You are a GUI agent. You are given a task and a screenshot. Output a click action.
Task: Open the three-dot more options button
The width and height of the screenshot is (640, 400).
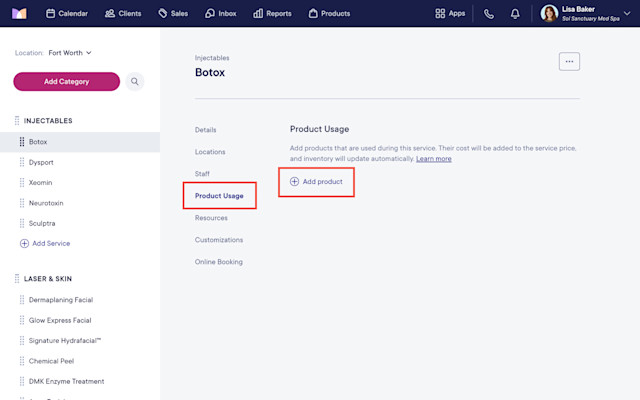569,62
